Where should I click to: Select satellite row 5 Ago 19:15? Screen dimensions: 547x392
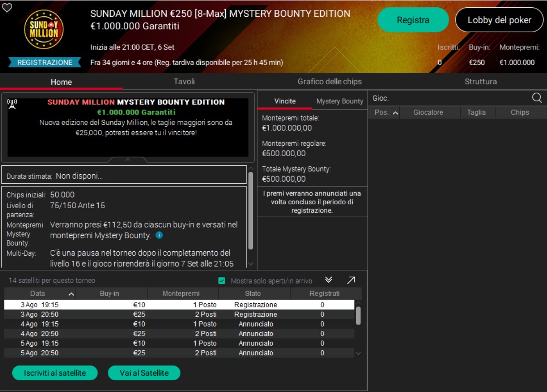point(179,343)
